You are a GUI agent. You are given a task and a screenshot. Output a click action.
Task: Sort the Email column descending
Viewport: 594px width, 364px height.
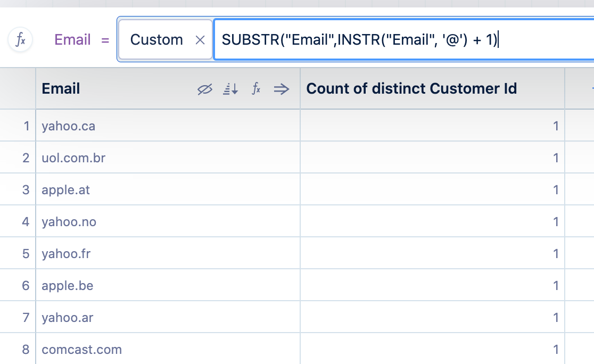pos(230,89)
